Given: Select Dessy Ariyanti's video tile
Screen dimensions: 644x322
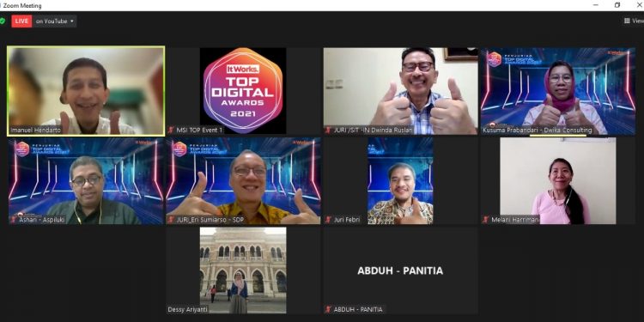Looking at the screenshot, I should [x=243, y=270].
